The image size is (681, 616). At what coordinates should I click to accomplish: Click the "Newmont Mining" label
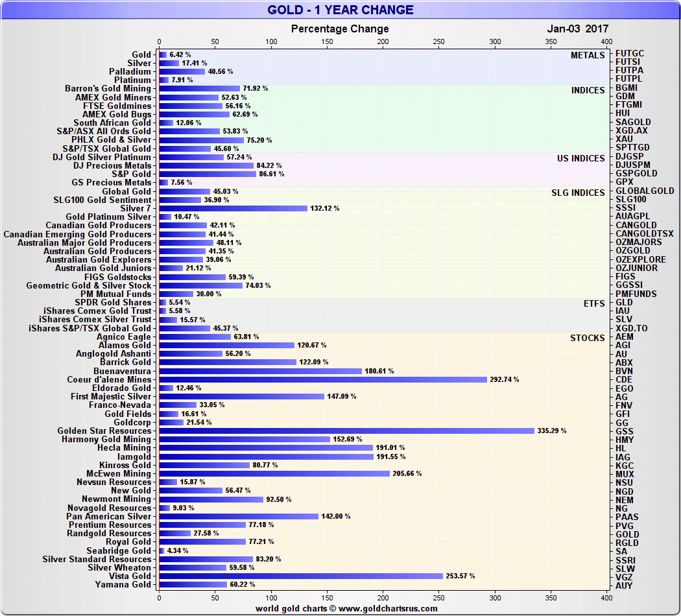[116, 499]
